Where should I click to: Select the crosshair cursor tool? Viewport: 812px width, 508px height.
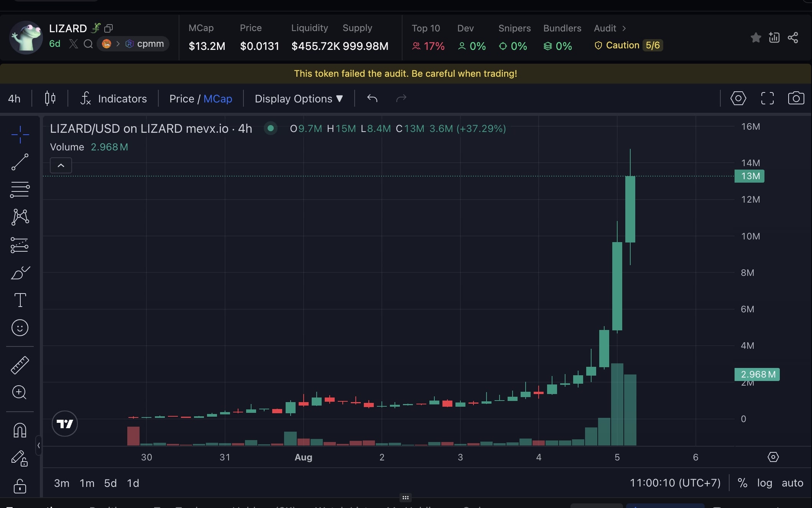(x=20, y=134)
